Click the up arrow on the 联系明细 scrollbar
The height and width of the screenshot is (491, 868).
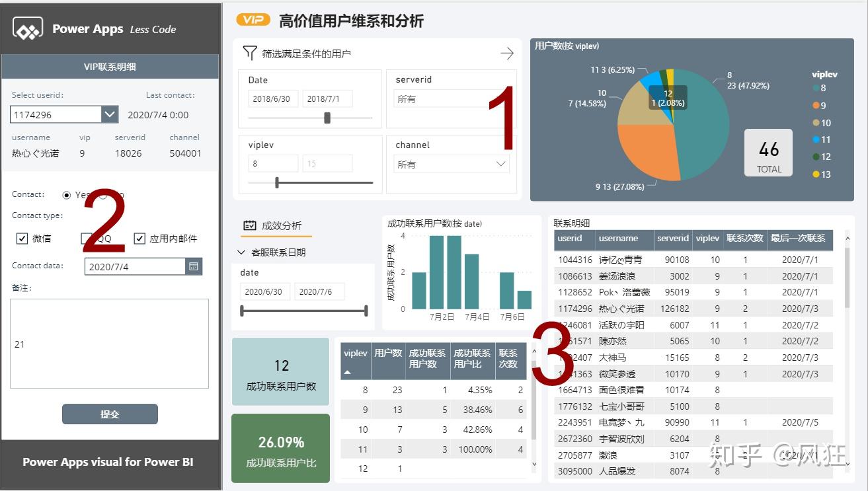tap(847, 239)
